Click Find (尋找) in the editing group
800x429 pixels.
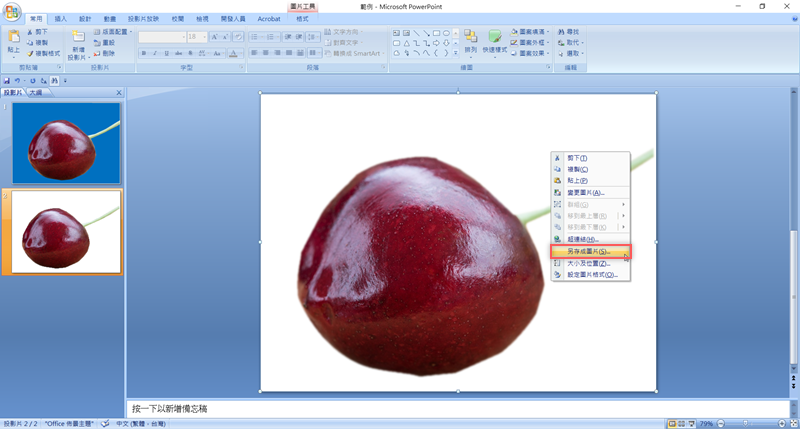point(572,32)
